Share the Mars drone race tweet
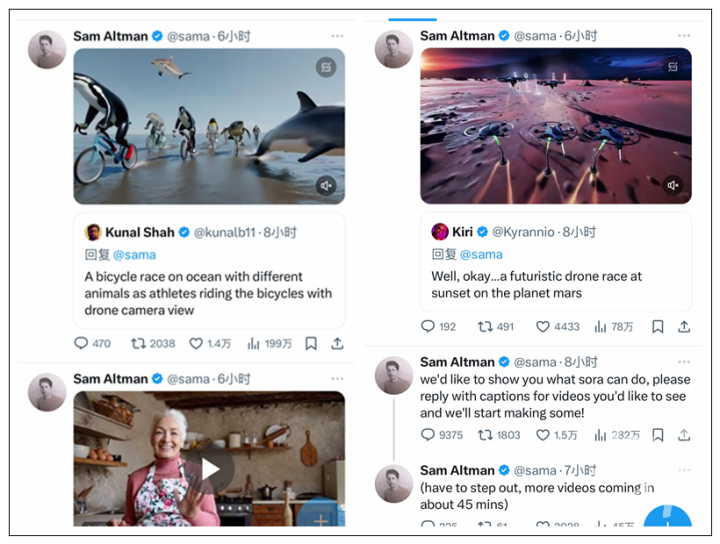 click(x=684, y=326)
